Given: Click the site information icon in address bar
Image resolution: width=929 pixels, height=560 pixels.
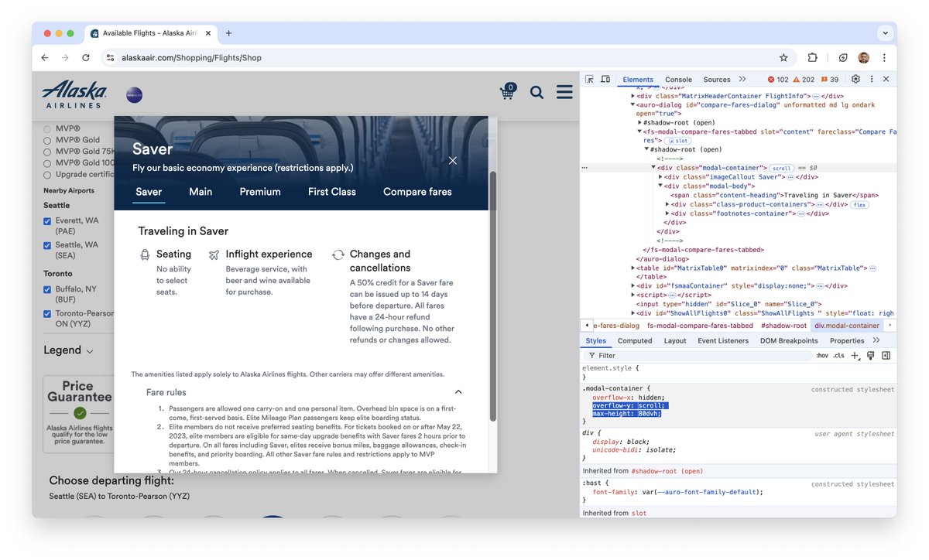Looking at the screenshot, I should point(110,57).
